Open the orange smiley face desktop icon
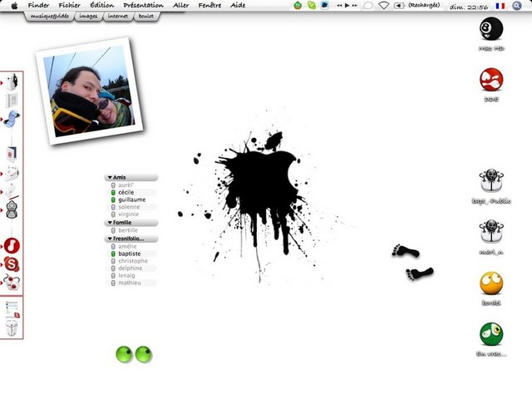Viewport: 532px width, 399px height. 491,283
